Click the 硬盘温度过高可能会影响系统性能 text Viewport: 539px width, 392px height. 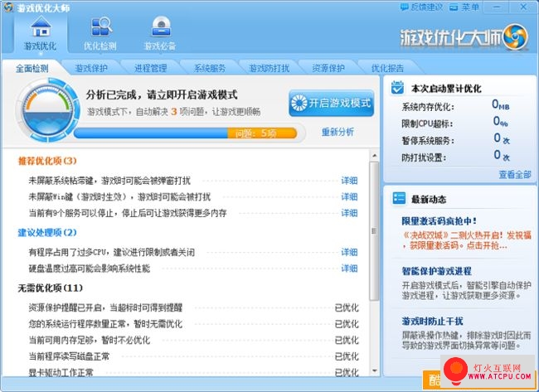tap(90, 269)
